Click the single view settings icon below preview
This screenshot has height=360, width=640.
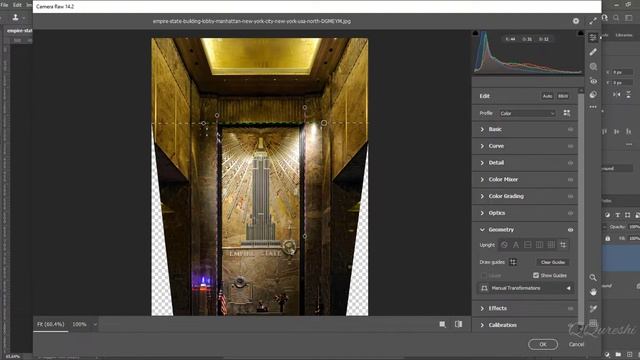tap(442, 324)
